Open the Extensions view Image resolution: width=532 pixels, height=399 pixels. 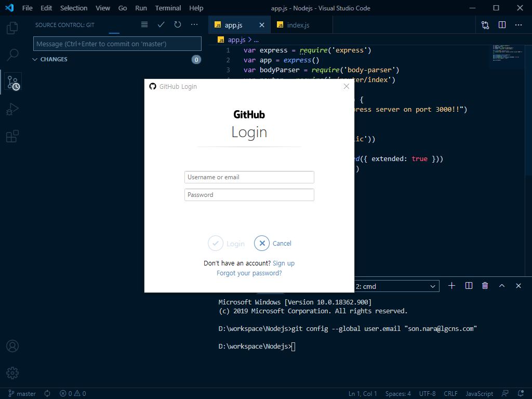point(12,136)
